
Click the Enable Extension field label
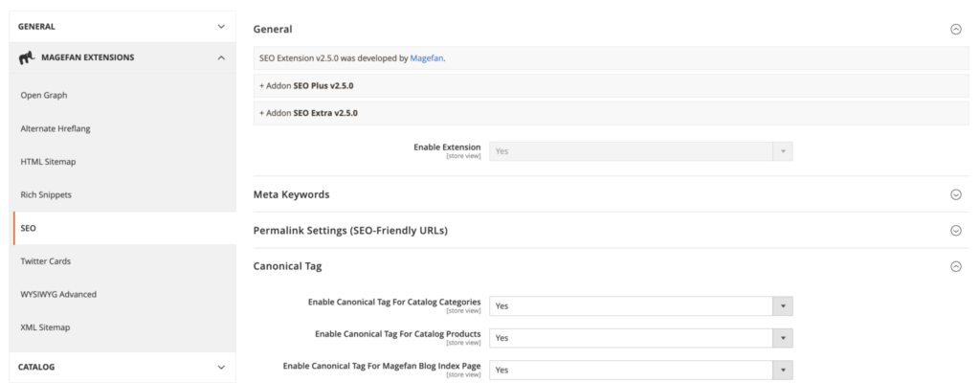[x=447, y=147]
